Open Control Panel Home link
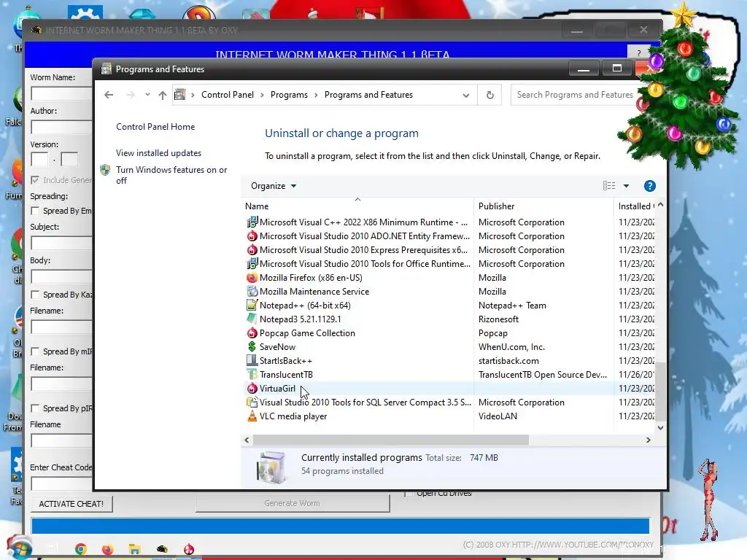This screenshot has height=560, width=747. 155,127
